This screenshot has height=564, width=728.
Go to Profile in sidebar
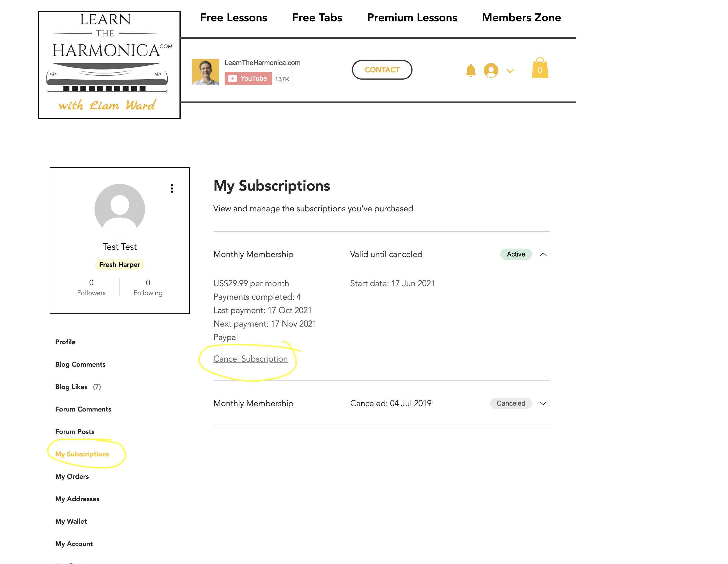coord(65,342)
